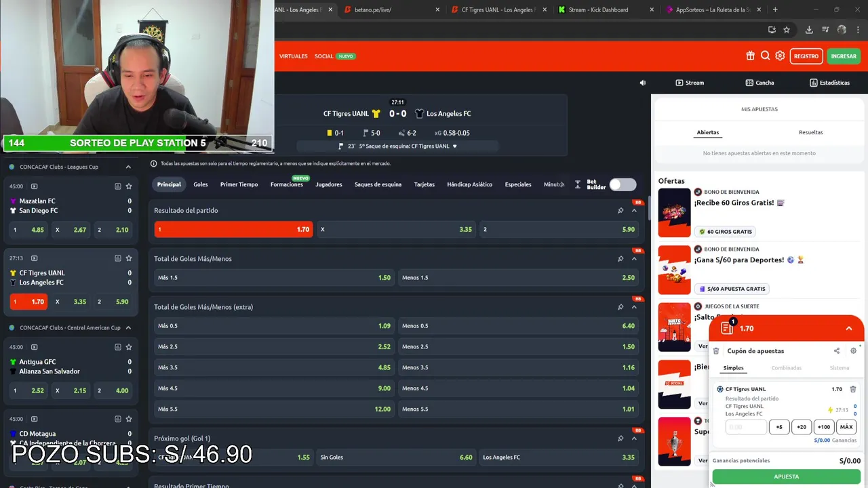Open the search magnifier in site header
The width and height of the screenshot is (868, 488).
coord(765,56)
